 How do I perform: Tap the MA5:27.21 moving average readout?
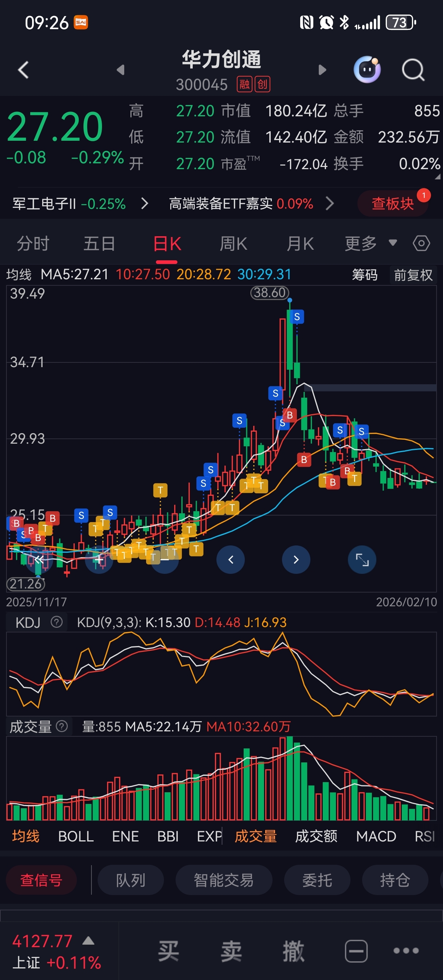tap(75, 274)
